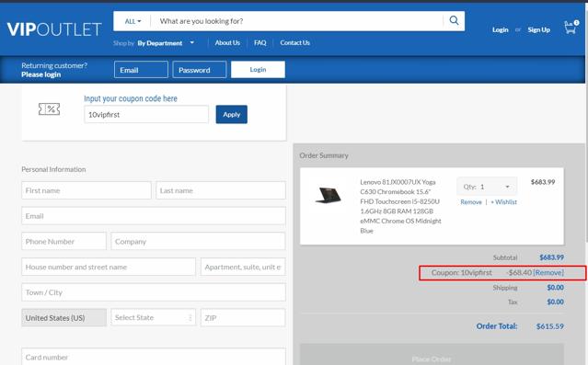This screenshot has height=365, width=588.
Task: Click the returning customer Email field
Action: [141, 70]
